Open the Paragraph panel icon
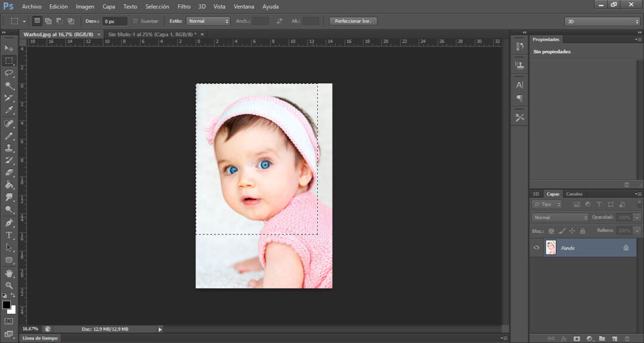This screenshot has height=343, width=644. tap(519, 98)
